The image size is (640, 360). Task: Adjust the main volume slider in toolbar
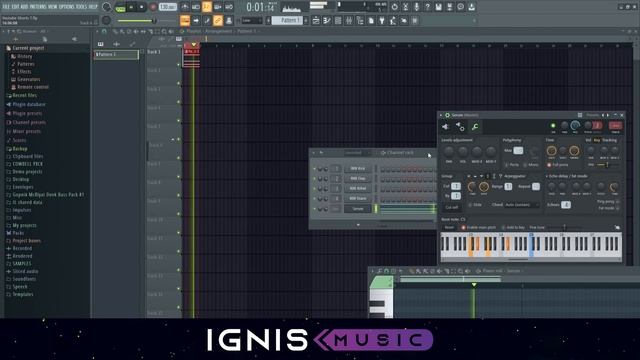click(136, 21)
